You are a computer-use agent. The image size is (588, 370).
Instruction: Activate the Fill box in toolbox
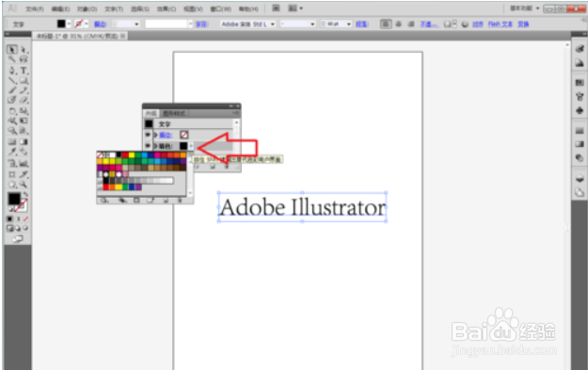point(14,200)
